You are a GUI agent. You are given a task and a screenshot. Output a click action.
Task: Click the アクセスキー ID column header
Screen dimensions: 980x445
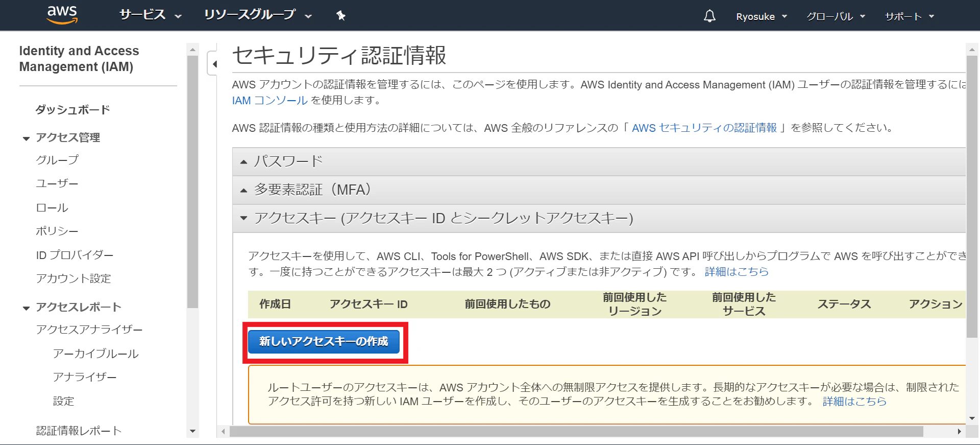[x=369, y=304]
